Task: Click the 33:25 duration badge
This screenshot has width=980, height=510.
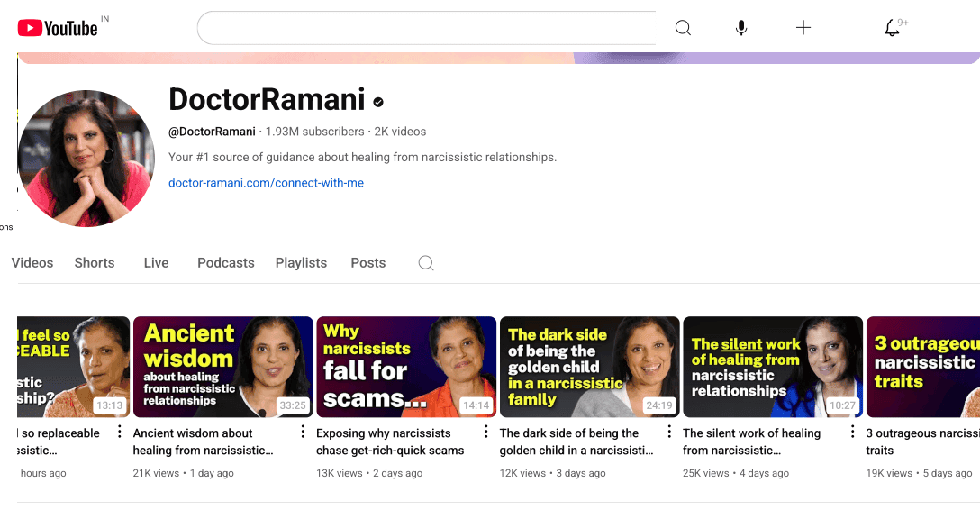Action: coord(293,405)
